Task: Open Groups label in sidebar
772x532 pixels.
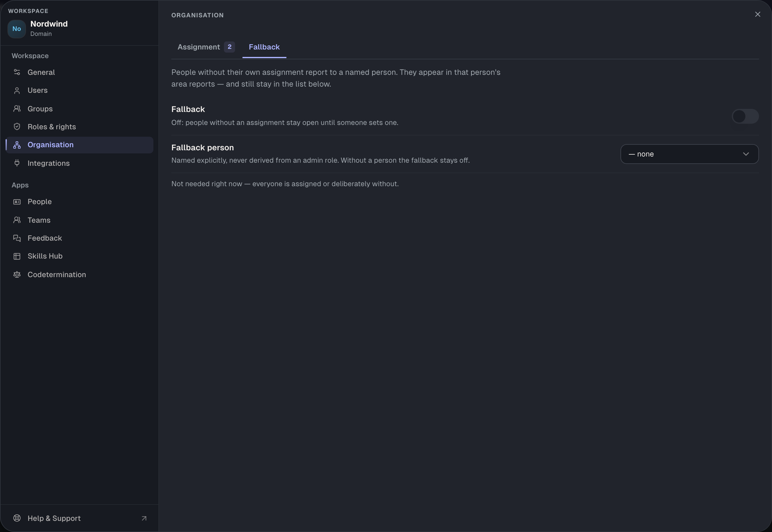Action: tap(40, 109)
